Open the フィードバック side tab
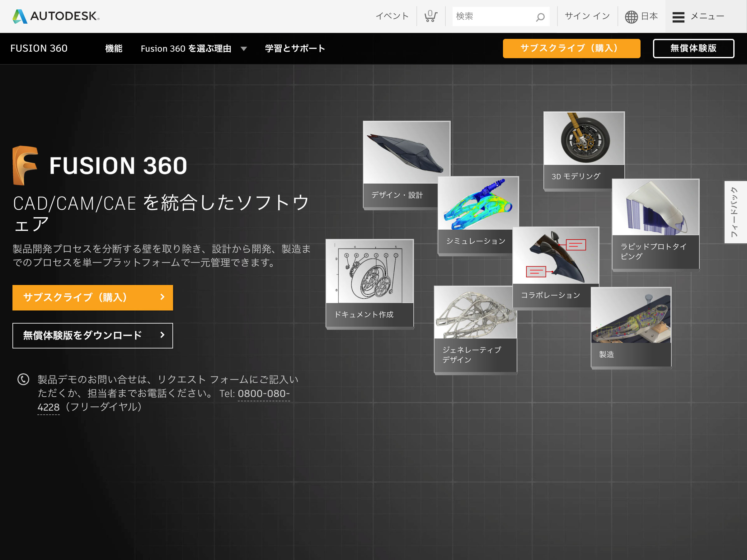Viewport: 747px width, 560px height. 735,212
